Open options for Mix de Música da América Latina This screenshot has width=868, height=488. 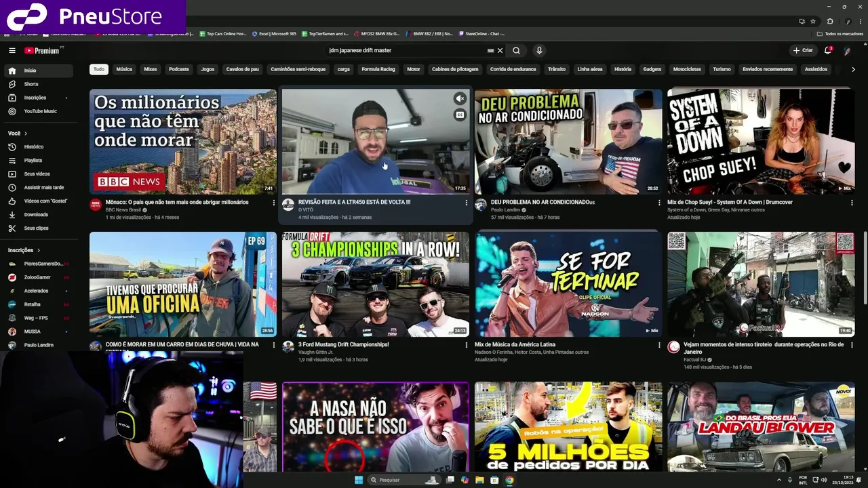(659, 345)
